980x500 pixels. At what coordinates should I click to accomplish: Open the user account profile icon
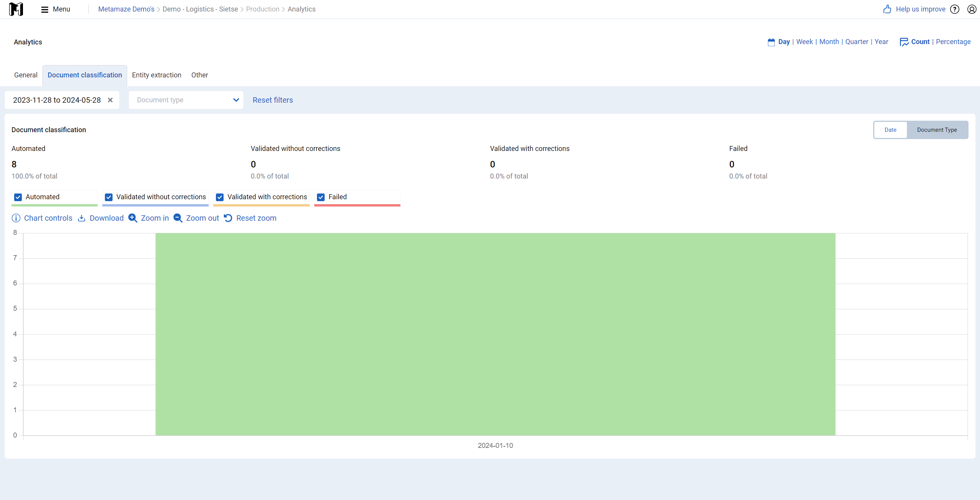pos(972,9)
